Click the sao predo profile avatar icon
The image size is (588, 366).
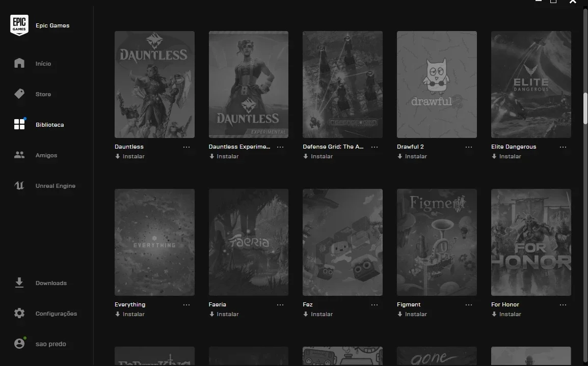tap(19, 344)
